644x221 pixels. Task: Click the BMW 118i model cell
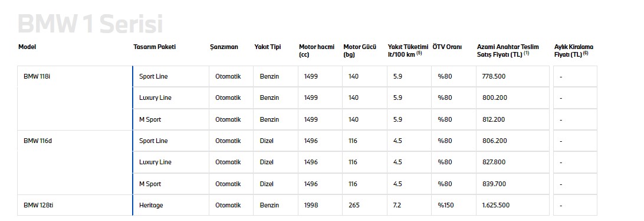(x=75, y=98)
